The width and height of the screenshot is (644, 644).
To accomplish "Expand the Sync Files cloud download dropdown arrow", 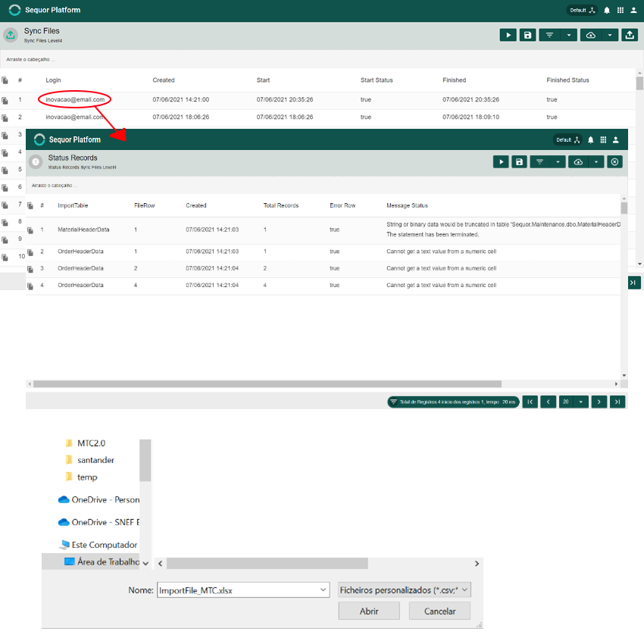I will click(610, 35).
